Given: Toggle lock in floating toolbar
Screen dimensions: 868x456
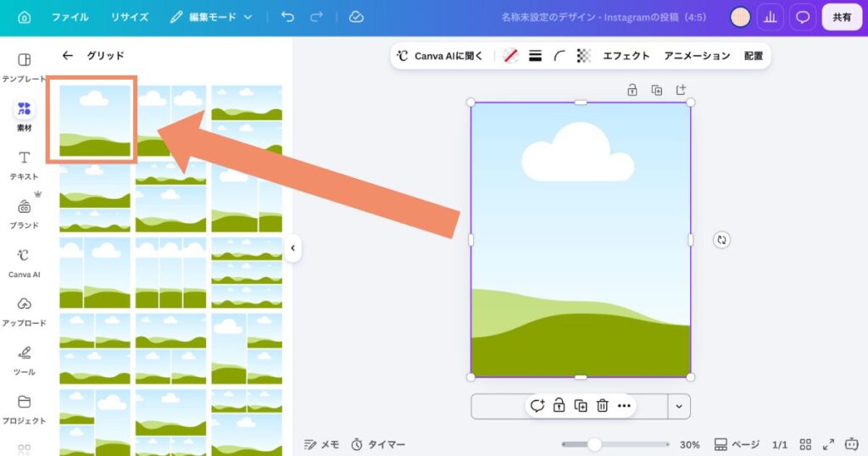Looking at the screenshot, I should 559,406.
